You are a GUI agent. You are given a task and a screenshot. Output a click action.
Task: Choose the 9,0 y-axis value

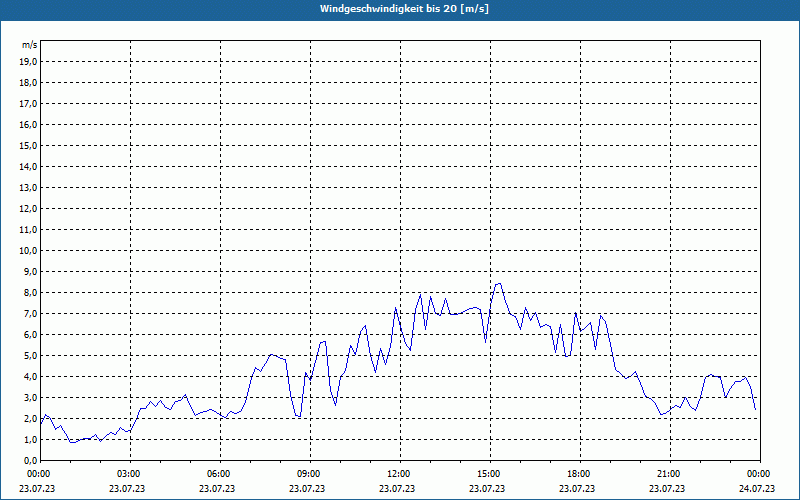[31, 271]
